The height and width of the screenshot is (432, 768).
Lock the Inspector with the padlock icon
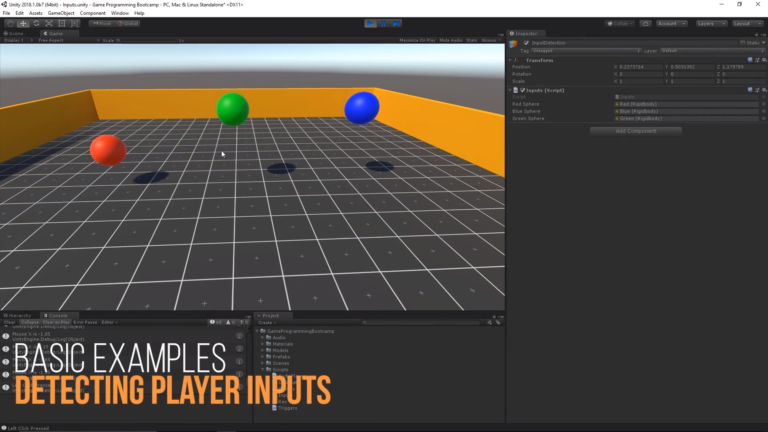coord(756,34)
